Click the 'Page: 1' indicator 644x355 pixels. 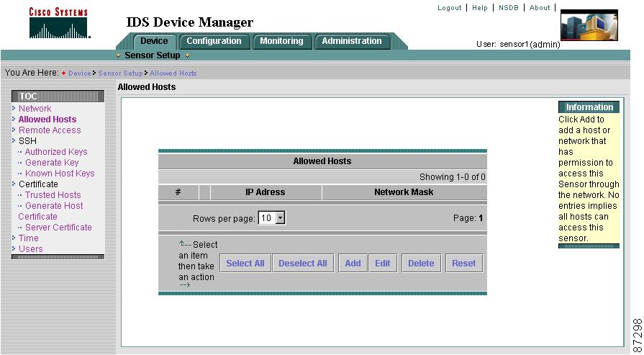(x=468, y=218)
